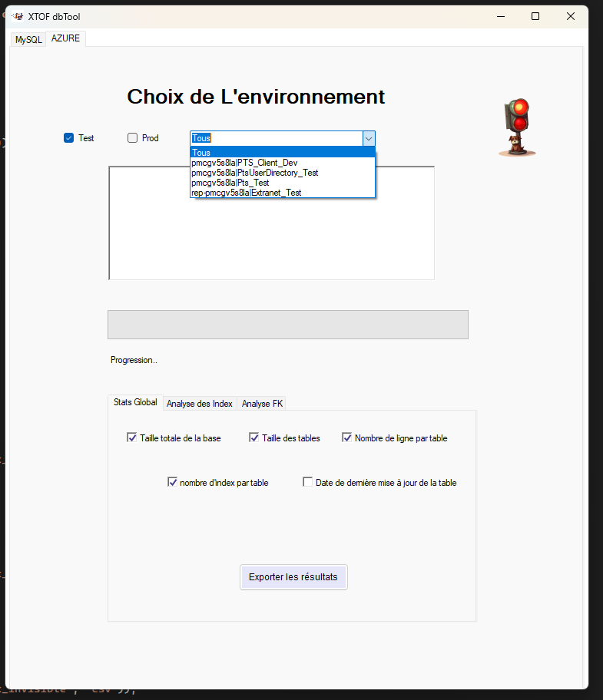Minimize the XTOF dbTool window
Screen dimensions: 603x700
[501, 17]
